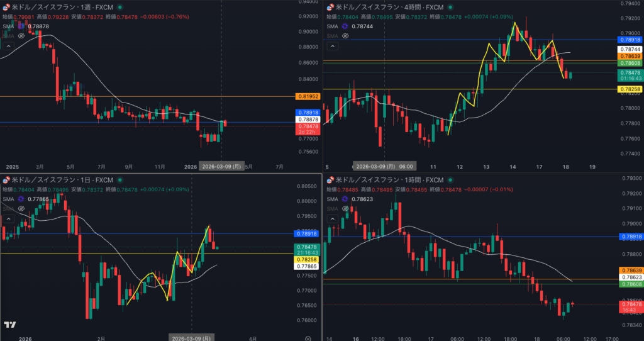Select the 1週 weekly chart symbol title
Viewport: 644px width, 341px height.
click(x=62, y=7)
